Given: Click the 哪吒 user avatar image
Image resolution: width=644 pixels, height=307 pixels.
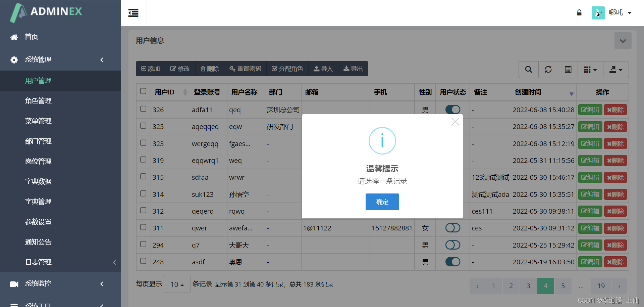Looking at the screenshot, I should click(x=598, y=13).
